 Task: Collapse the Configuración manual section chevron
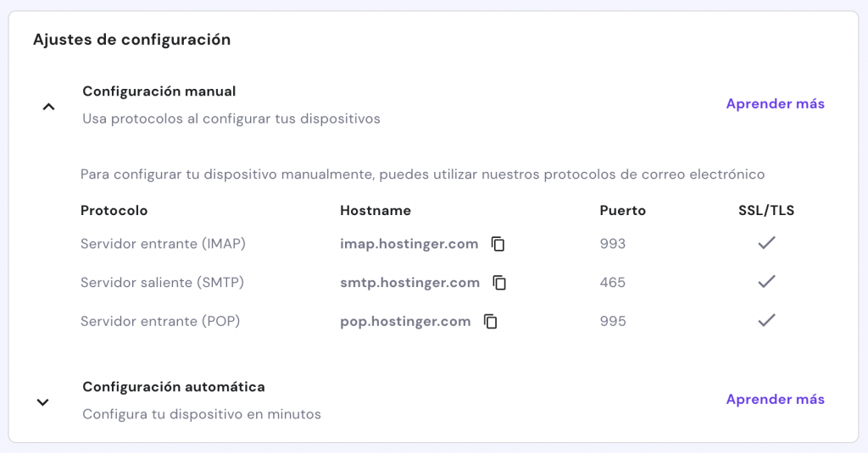48,107
